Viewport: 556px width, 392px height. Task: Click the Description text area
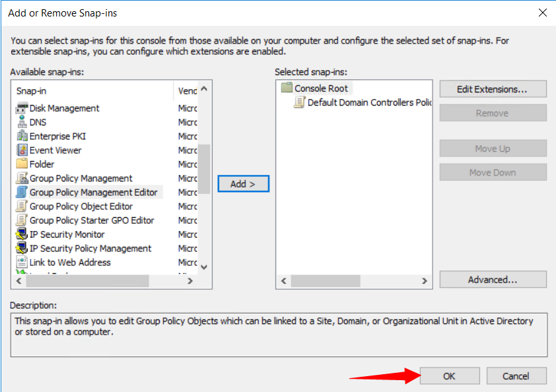[278, 328]
